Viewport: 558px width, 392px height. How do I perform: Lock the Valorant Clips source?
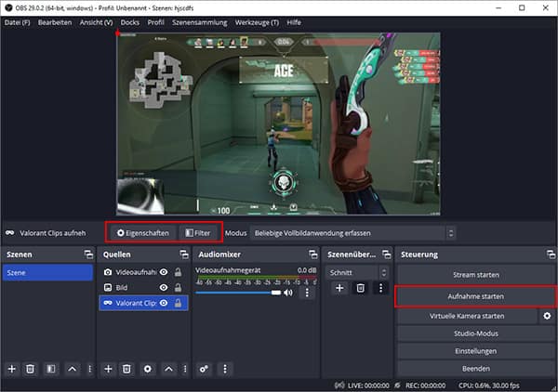(178, 303)
